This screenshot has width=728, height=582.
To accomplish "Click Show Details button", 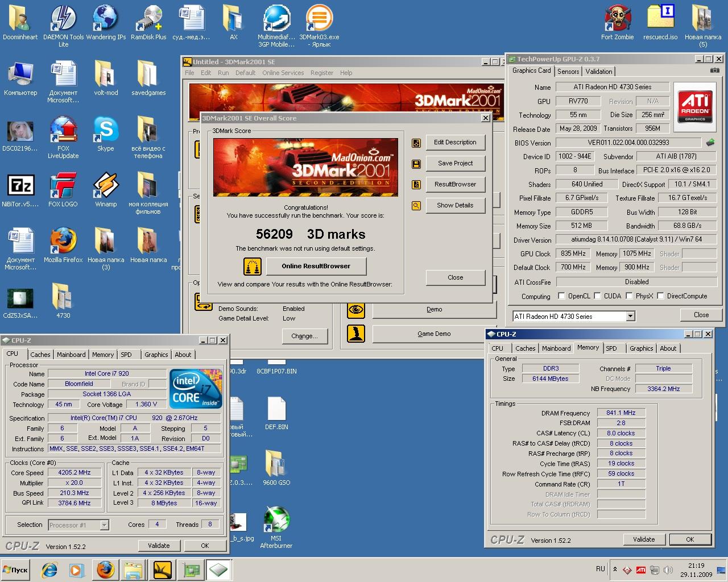I will (x=455, y=205).
